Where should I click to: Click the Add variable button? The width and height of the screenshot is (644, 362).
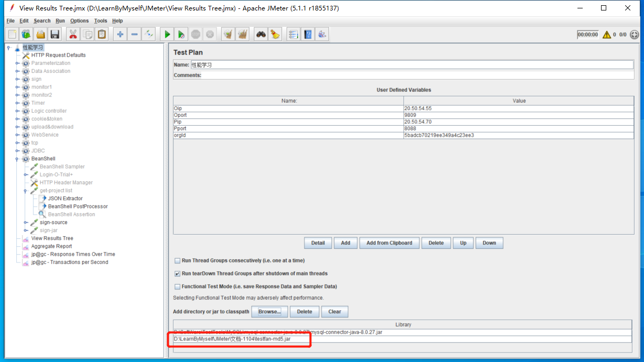(346, 243)
